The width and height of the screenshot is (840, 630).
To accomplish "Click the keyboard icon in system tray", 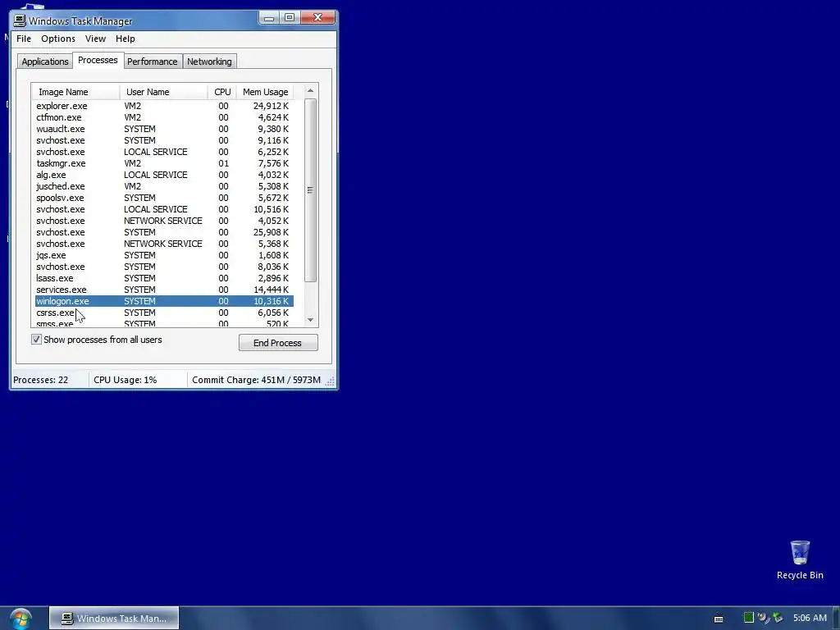I will point(719,619).
